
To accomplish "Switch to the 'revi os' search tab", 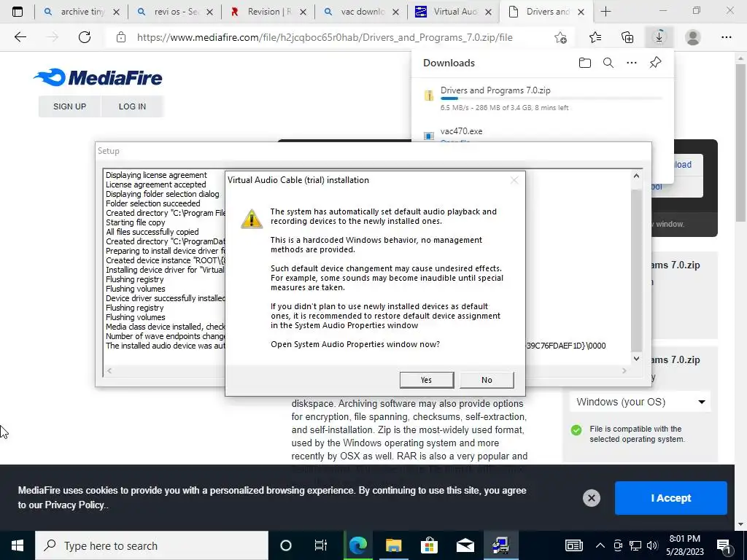I will [175, 12].
